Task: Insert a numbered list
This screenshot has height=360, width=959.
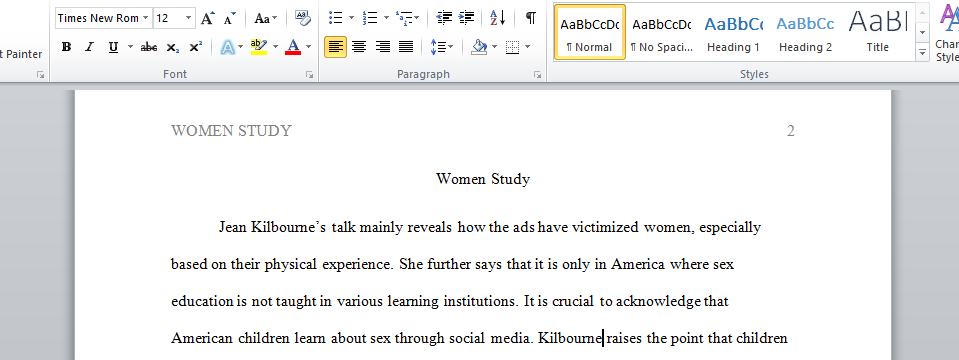Action: coord(369,18)
